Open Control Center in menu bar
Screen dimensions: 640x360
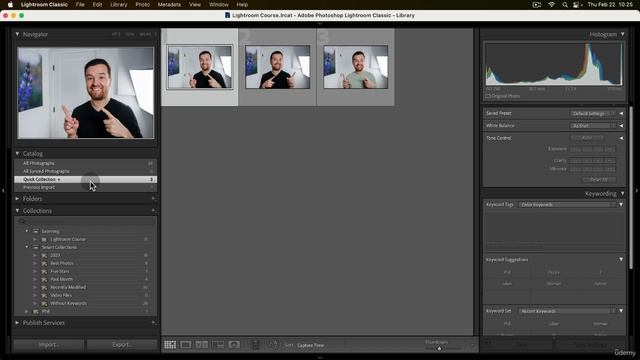tap(577, 5)
